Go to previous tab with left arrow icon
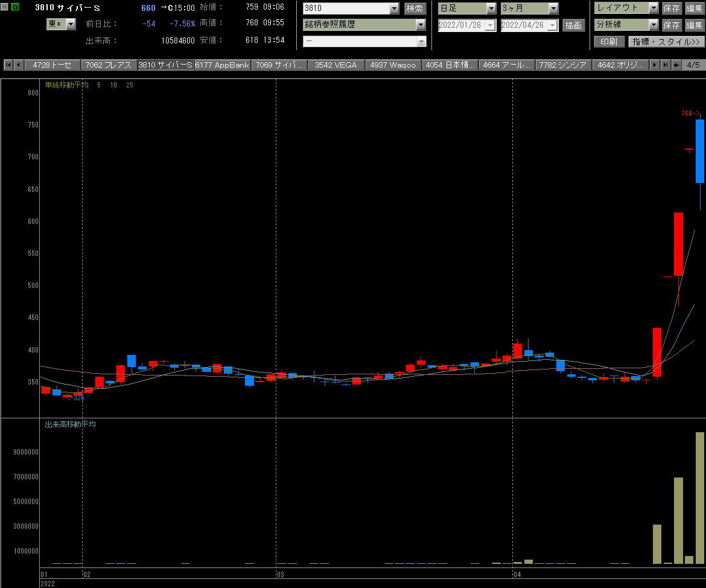706x588 pixels. click(19, 65)
